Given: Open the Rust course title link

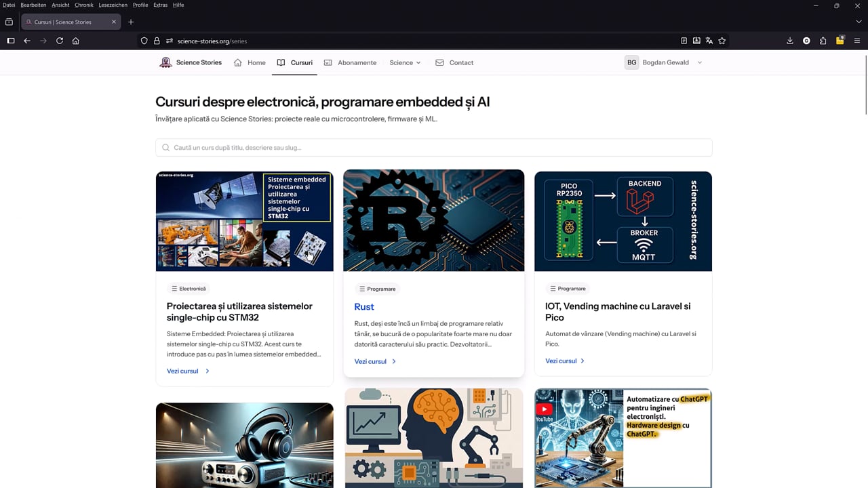Looking at the screenshot, I should [x=364, y=307].
